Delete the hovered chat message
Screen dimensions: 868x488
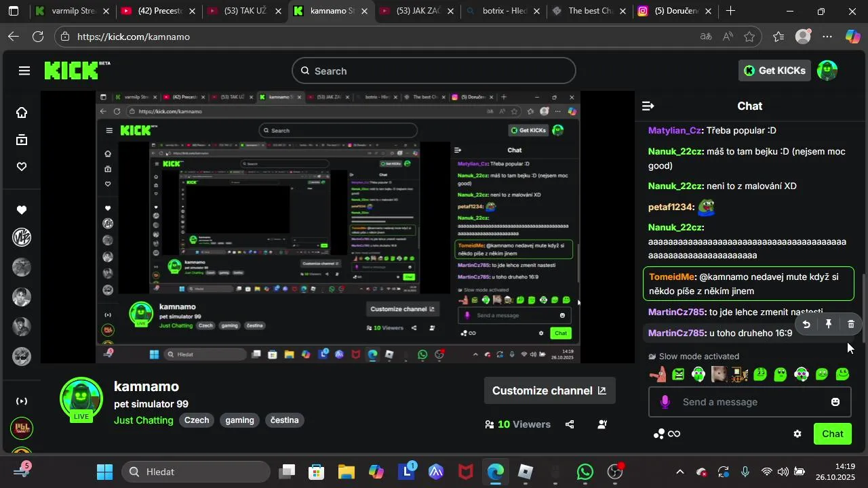click(x=851, y=325)
